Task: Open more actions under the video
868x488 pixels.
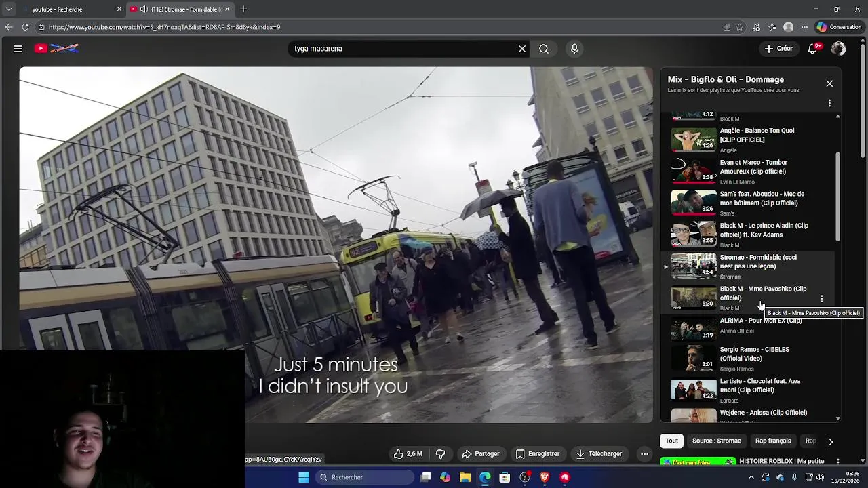Action: pos(644,454)
